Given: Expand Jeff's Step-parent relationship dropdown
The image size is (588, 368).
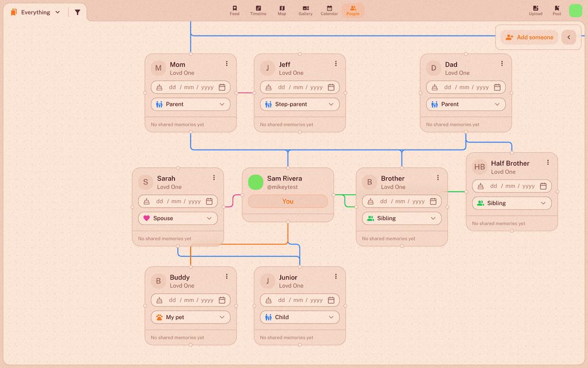Looking at the screenshot, I should pos(300,105).
